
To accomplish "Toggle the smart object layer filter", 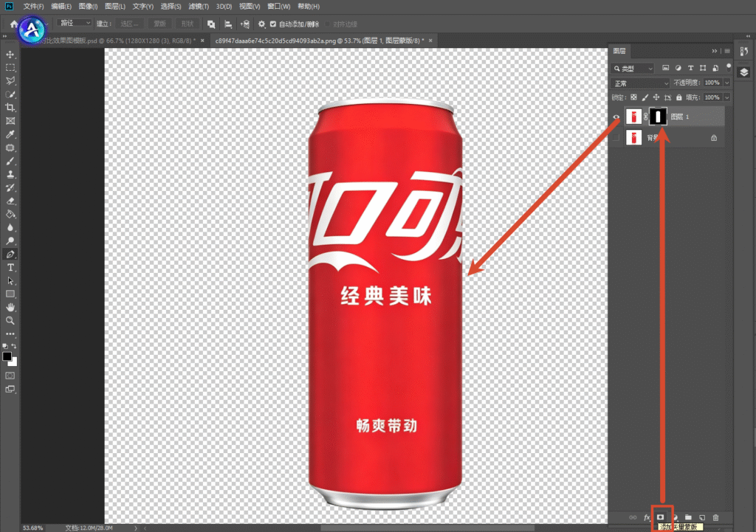I will tap(715, 68).
